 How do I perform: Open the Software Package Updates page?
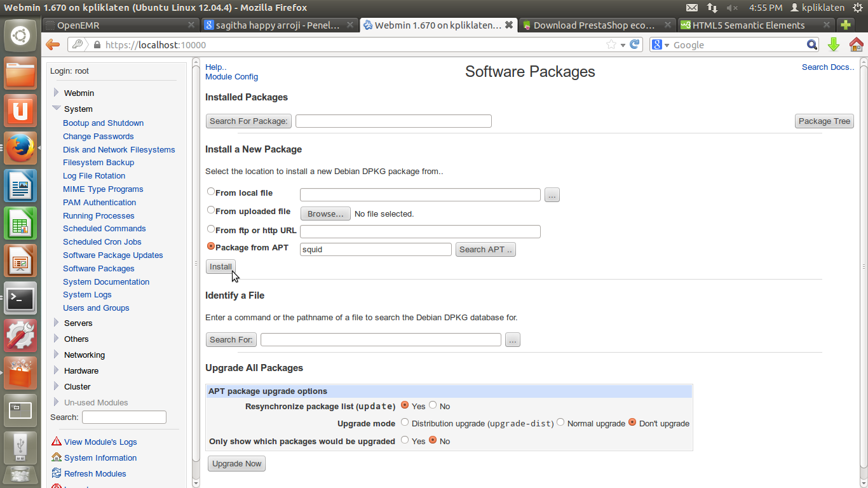[112, 255]
